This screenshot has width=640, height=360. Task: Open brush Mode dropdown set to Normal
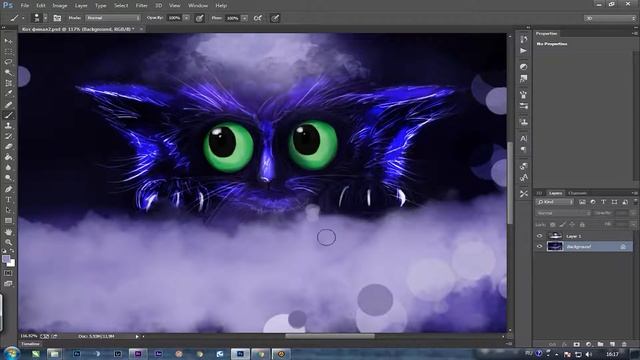click(x=113, y=18)
